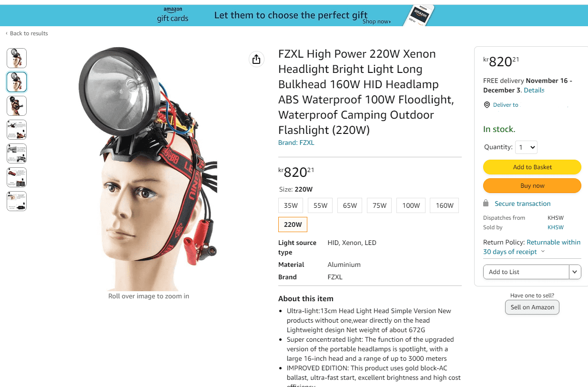Select the last product thumbnail image
Image resolution: width=588 pixels, height=387 pixels.
tap(17, 201)
